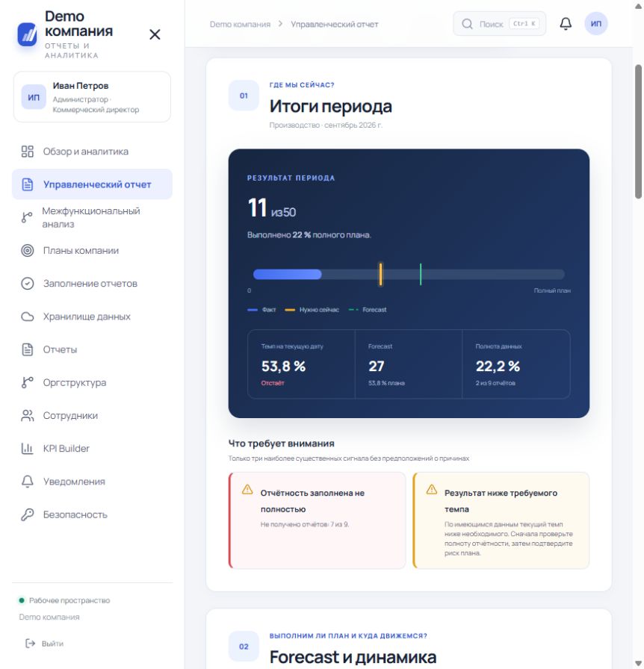
Task: Select Управленческий отчет menu item
Action: (x=92, y=184)
